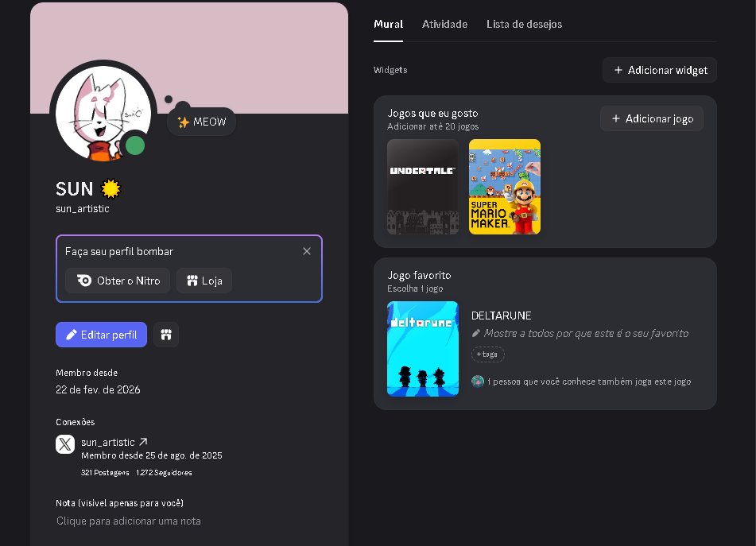This screenshot has height=546, width=756.
Task: Click the Nitro icon in Obter o Nitro
Action: click(84, 281)
